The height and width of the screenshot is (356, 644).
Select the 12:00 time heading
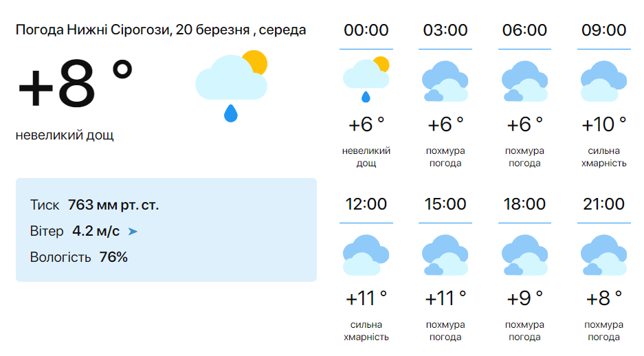(x=366, y=204)
